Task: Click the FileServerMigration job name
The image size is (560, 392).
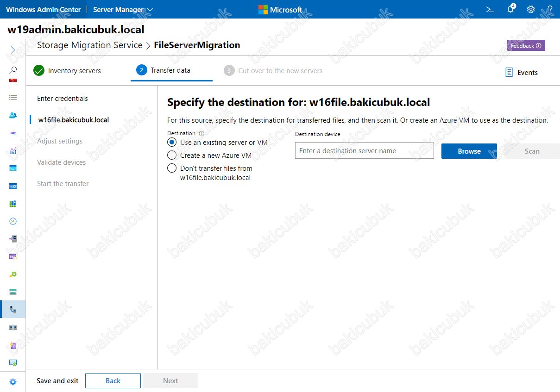Action: click(x=197, y=45)
